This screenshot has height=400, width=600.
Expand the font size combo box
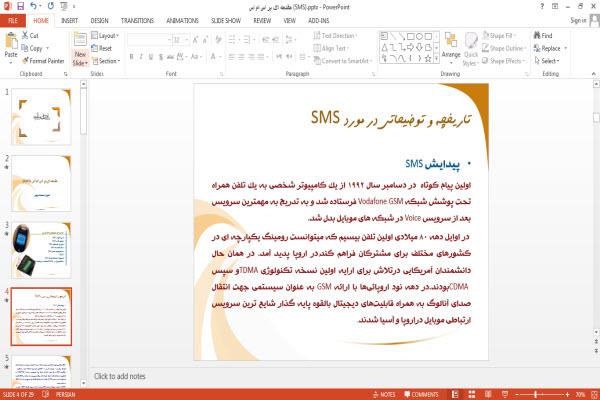tap(186, 40)
